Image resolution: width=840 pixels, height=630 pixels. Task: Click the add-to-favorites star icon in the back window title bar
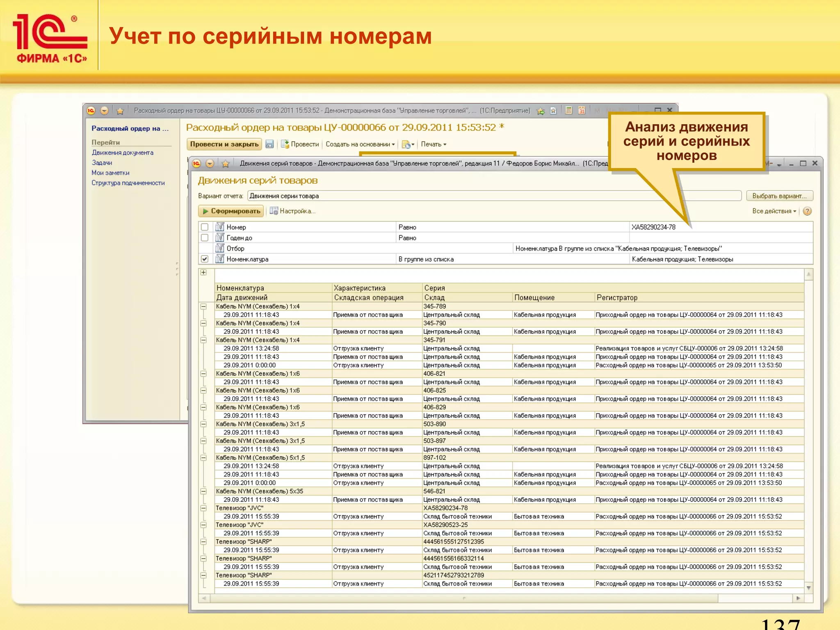click(x=541, y=111)
